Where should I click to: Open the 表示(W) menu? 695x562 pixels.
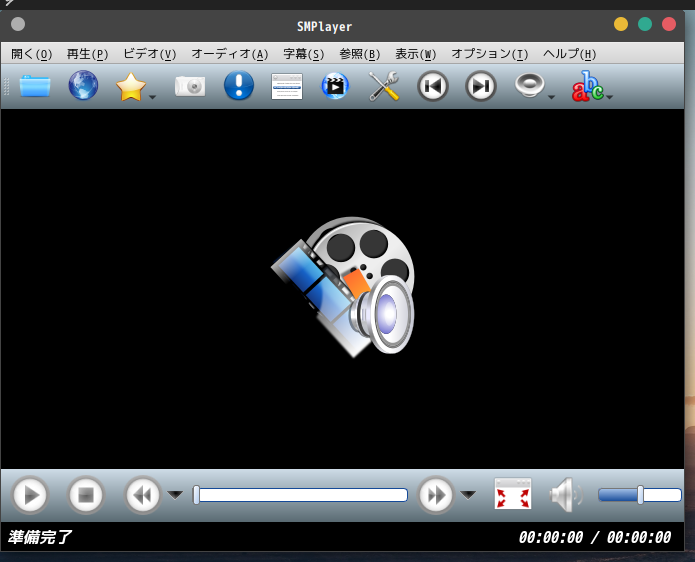416,54
